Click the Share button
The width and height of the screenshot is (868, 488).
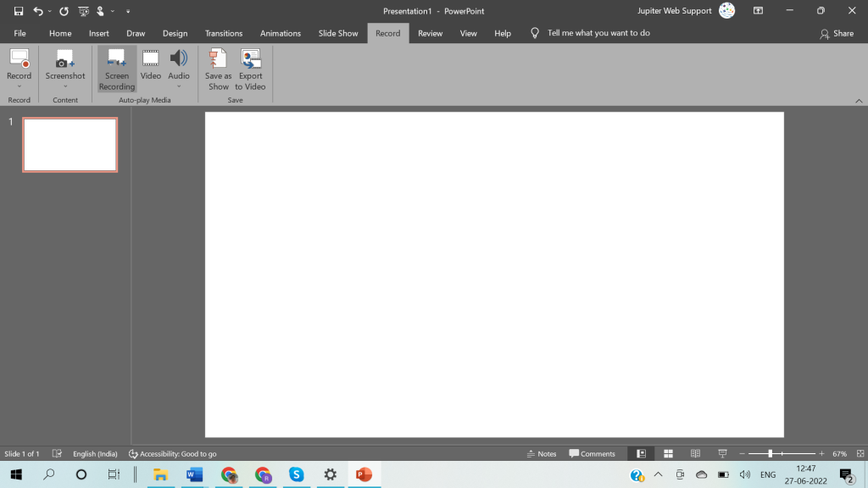[837, 34]
